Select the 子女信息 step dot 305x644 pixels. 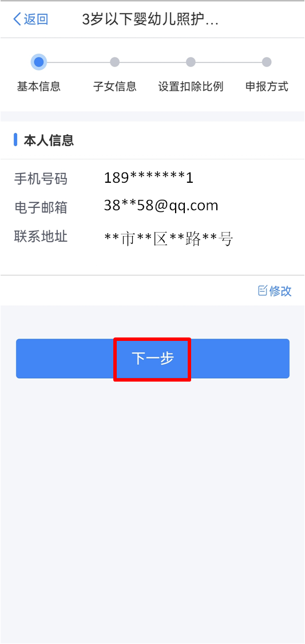115,62
